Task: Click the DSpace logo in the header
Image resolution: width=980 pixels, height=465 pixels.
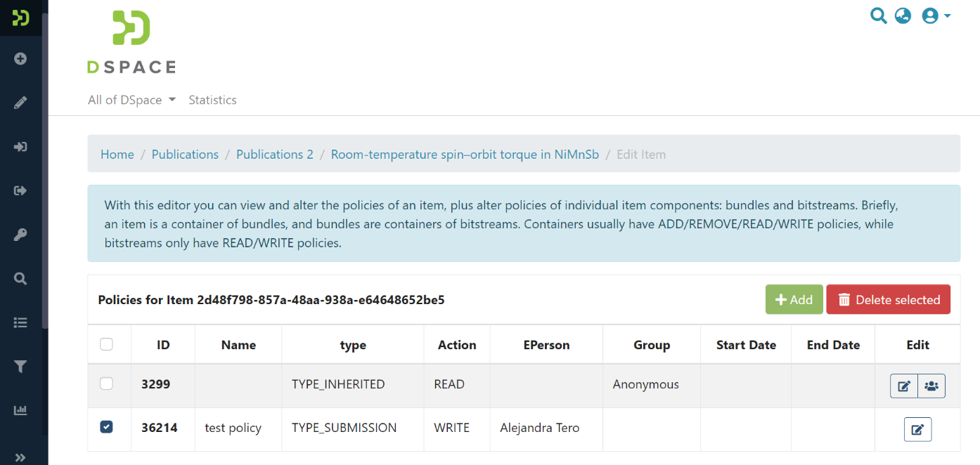Action: 131,42
